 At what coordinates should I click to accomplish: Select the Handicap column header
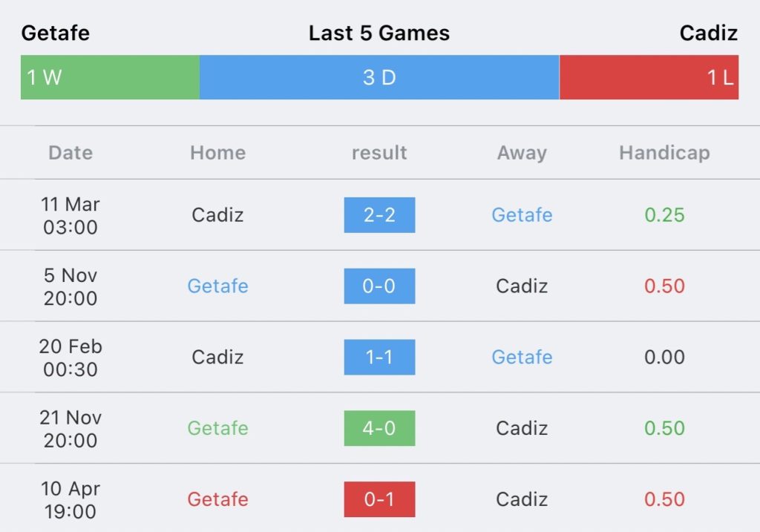click(x=664, y=153)
